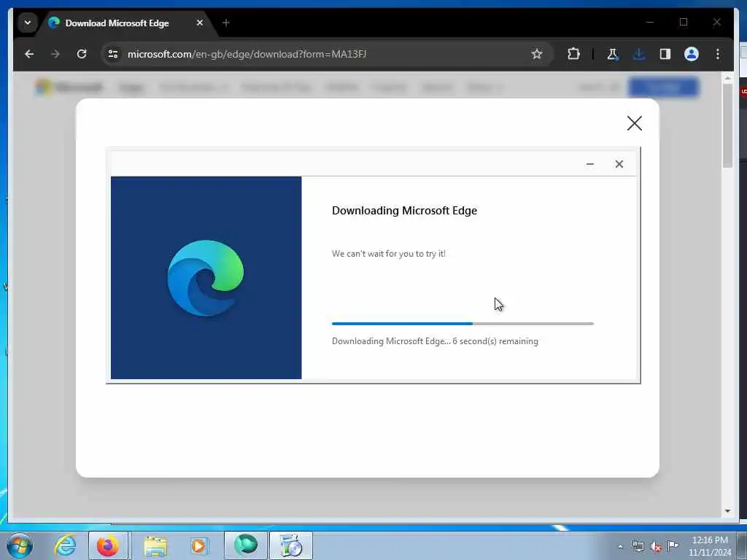
Task: Click the Edge logo in installer
Action: [205, 278]
